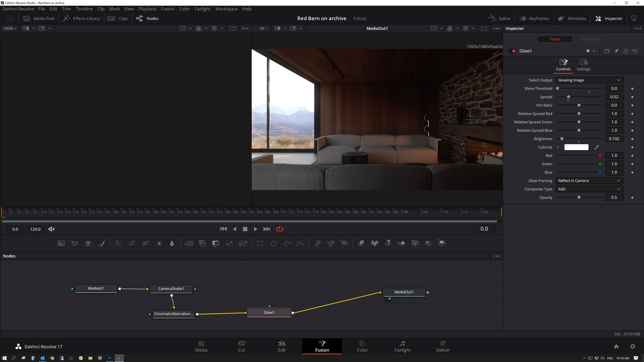Select the Paint brush tool icon
This screenshot has width=644, height=362.
(101, 244)
